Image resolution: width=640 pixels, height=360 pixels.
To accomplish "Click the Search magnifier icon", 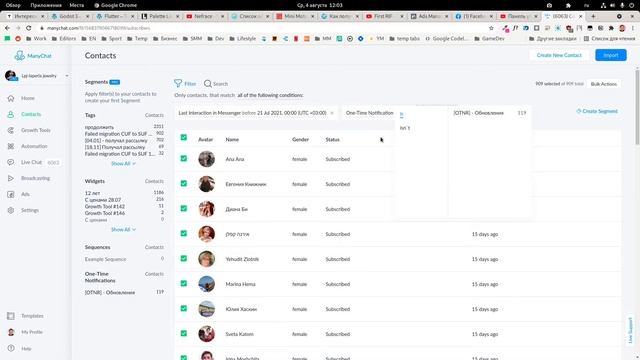I will pyautogui.click(x=208, y=83).
